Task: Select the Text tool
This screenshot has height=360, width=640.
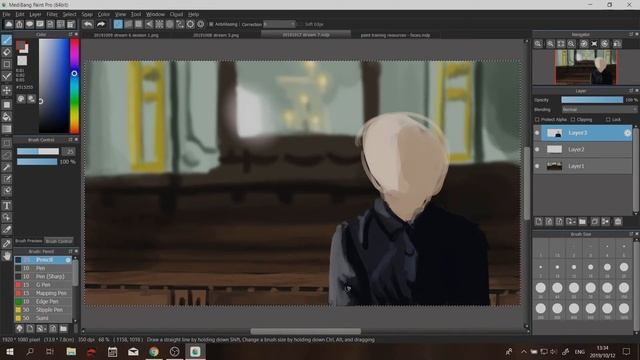Action: [7, 205]
